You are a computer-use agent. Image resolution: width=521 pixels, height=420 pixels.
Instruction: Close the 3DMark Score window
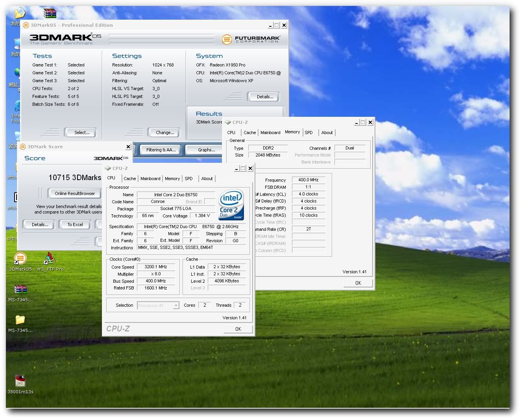point(128,147)
